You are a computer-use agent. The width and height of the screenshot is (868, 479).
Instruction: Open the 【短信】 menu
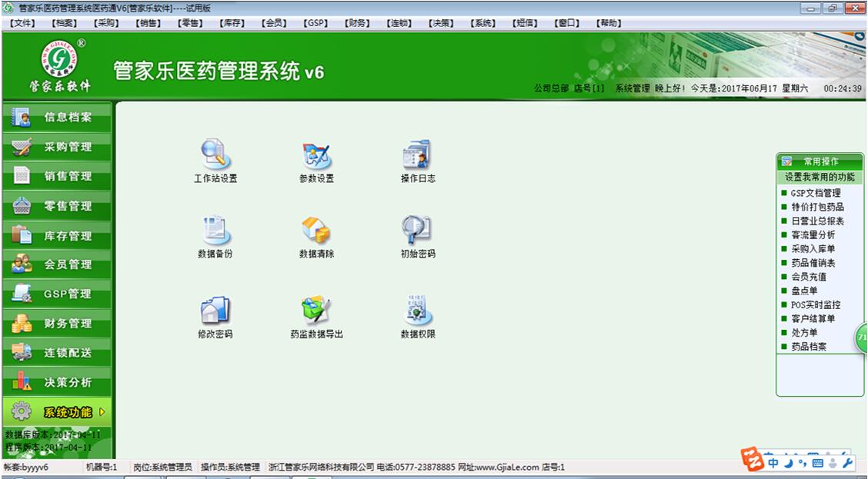526,23
